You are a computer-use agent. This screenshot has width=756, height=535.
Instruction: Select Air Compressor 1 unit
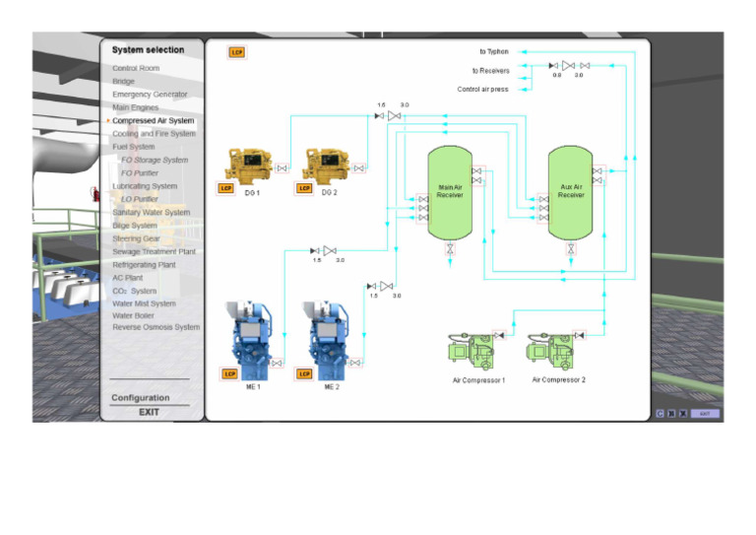point(472,351)
